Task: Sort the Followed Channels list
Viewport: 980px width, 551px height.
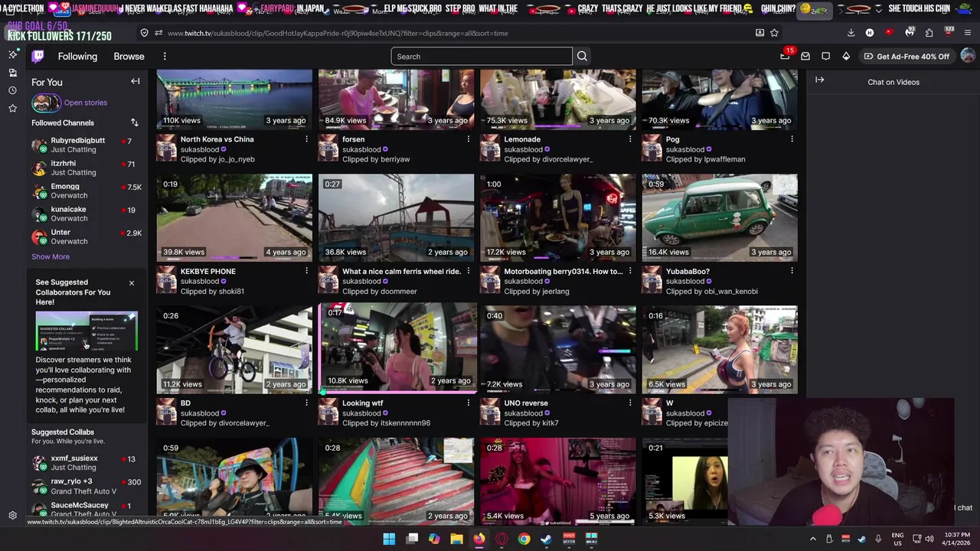Action: pos(134,122)
